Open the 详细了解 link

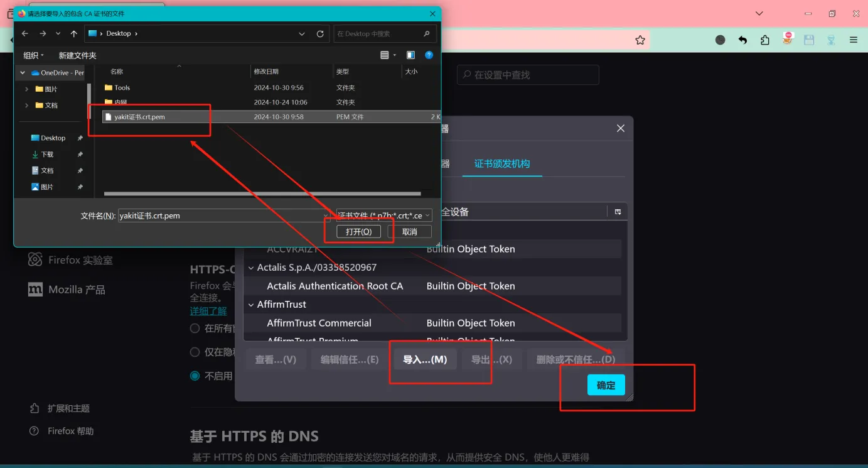tap(208, 311)
